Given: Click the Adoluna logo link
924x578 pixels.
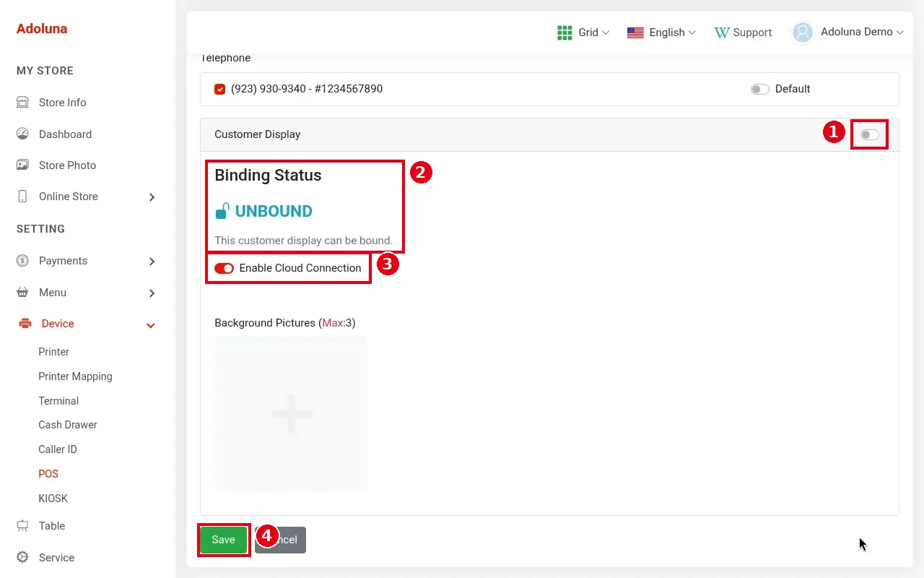Looking at the screenshot, I should tap(42, 29).
